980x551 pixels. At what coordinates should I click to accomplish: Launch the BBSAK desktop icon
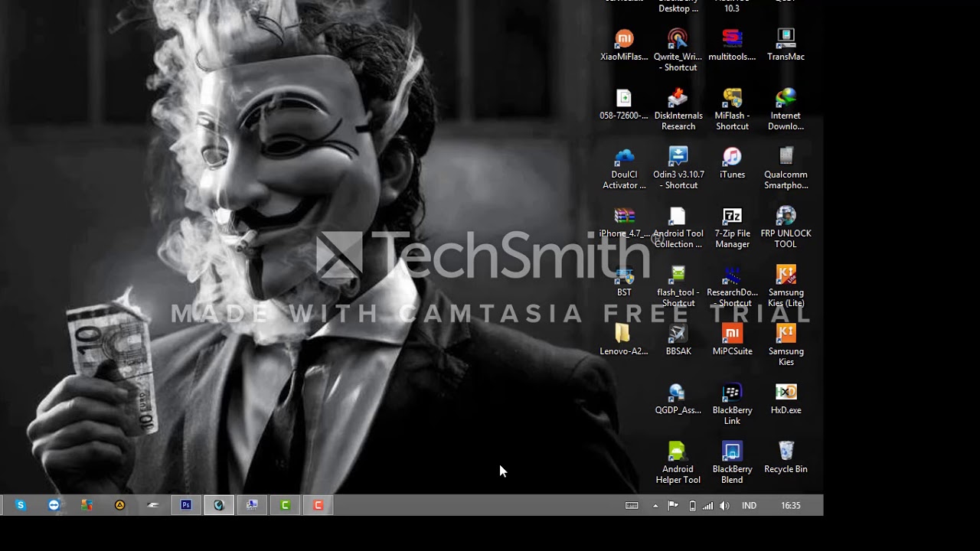pos(678,340)
